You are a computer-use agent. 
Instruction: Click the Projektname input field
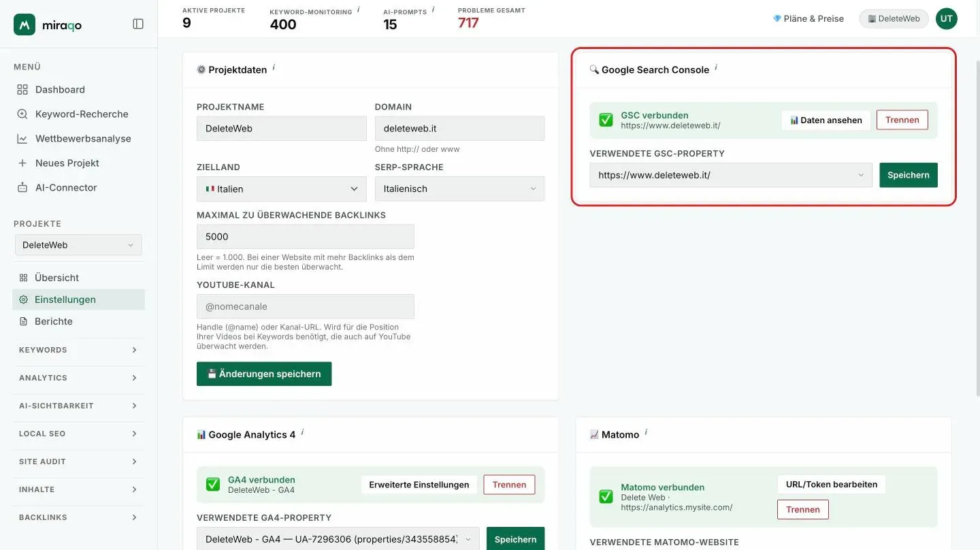click(282, 128)
